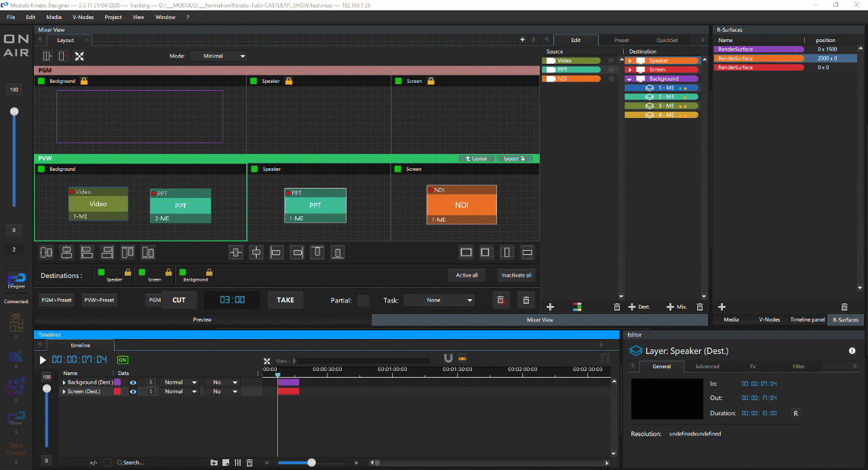The width and height of the screenshot is (868, 470).
Task: Click the Active all button
Action: [467, 275]
